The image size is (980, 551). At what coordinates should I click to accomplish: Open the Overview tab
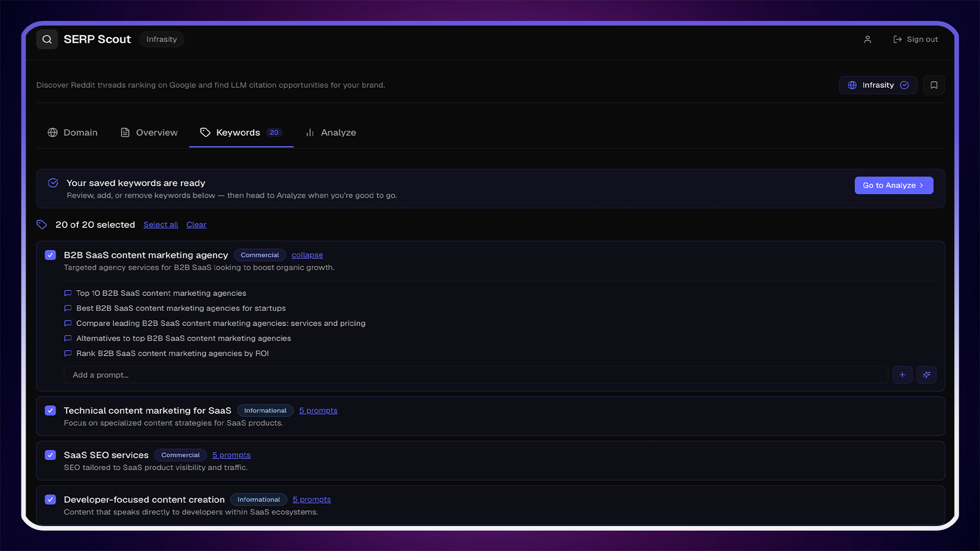pos(149,133)
